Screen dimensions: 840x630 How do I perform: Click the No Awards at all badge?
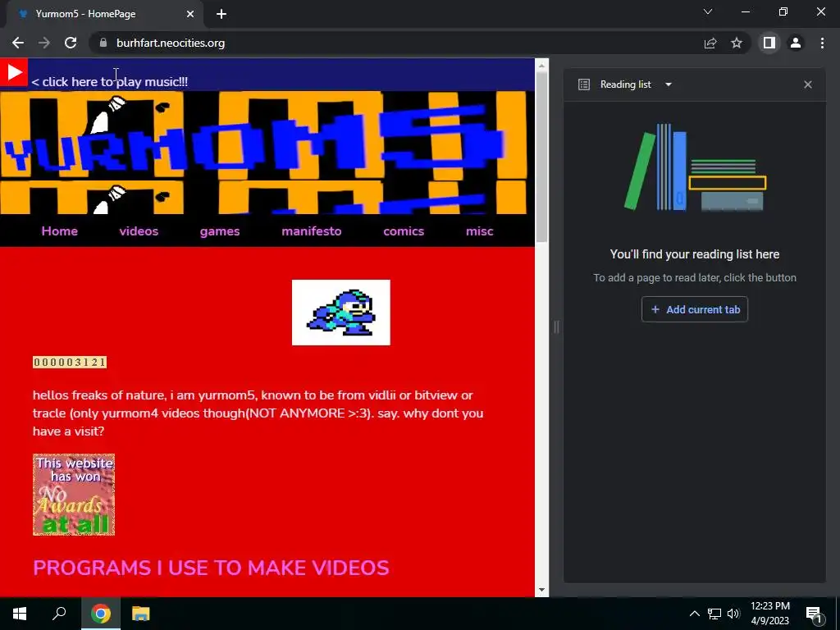coord(74,495)
